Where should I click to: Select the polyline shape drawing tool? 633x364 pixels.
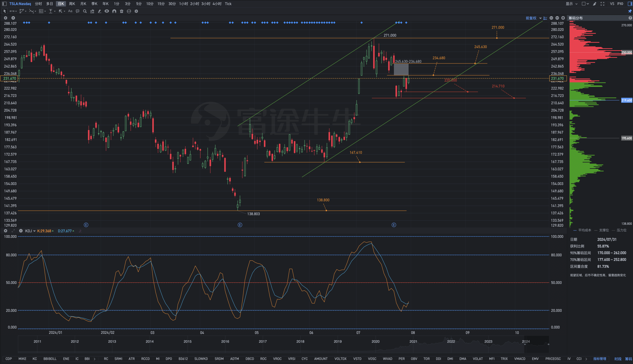[x=21, y=11]
